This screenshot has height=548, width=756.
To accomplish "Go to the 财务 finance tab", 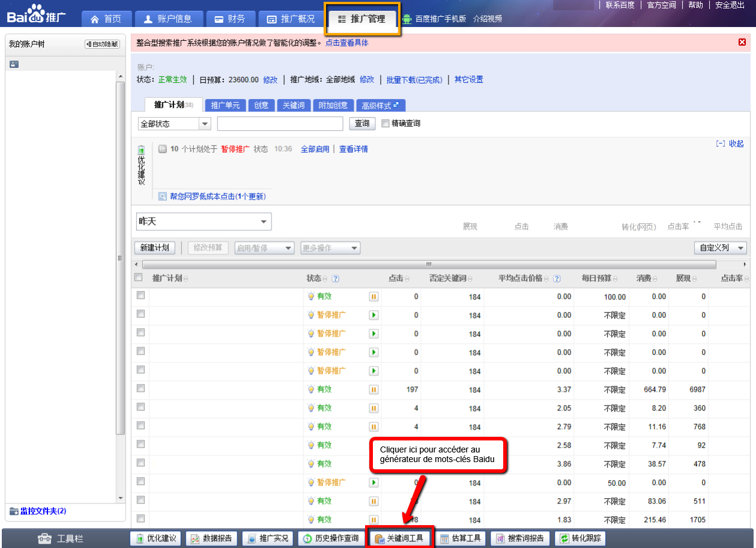I will pyautogui.click(x=230, y=19).
